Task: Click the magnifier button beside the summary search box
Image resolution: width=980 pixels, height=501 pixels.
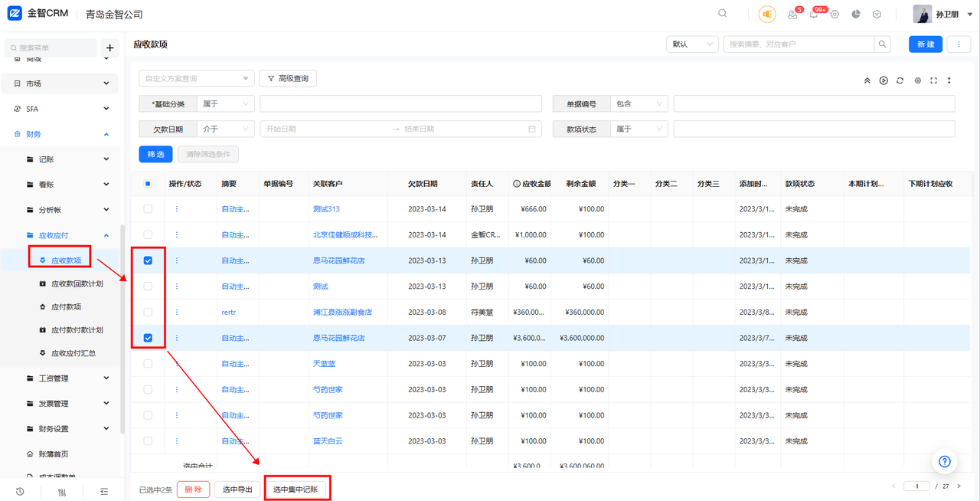Action: pyautogui.click(x=884, y=44)
